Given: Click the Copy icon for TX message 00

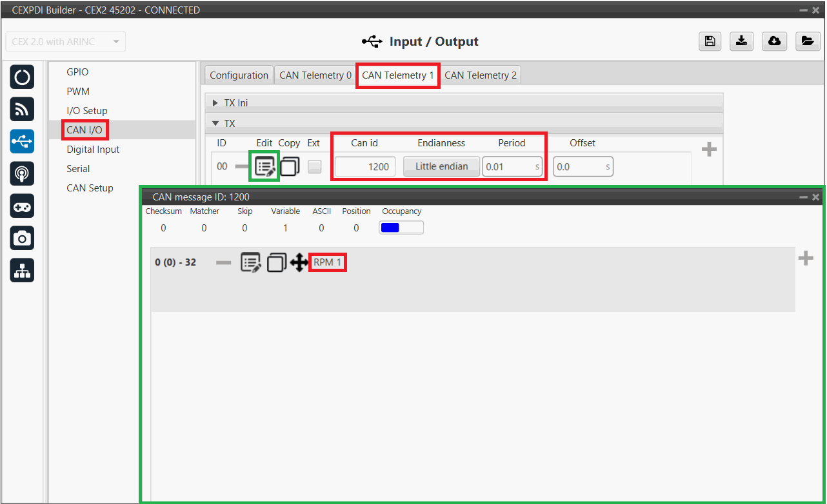Looking at the screenshot, I should coord(290,167).
